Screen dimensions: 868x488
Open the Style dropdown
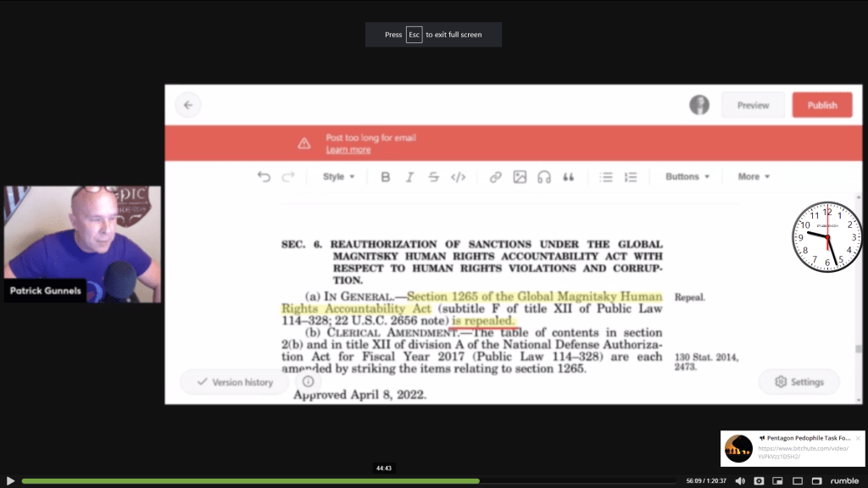pyautogui.click(x=338, y=177)
